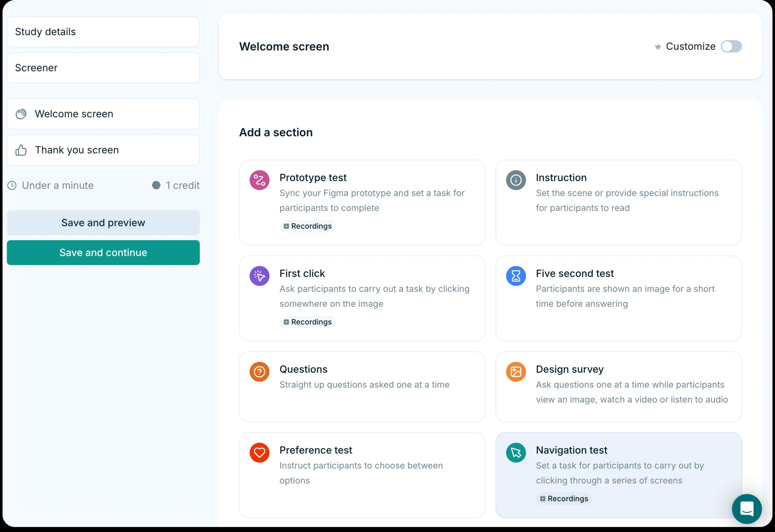Image resolution: width=775 pixels, height=532 pixels.
Task: Click the Recordings badge on Navigation test
Action: tap(563, 499)
